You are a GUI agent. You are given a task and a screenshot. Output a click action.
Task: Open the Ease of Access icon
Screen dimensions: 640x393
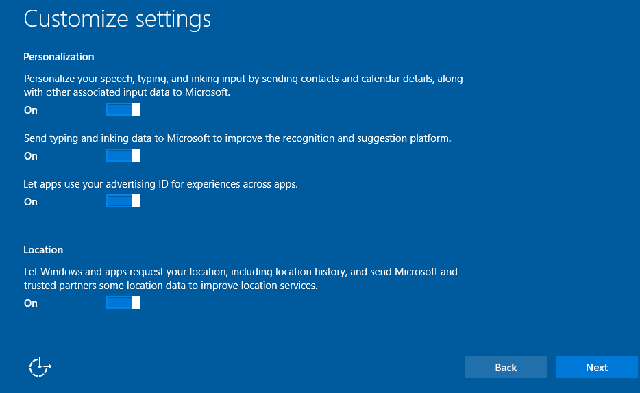(x=40, y=367)
